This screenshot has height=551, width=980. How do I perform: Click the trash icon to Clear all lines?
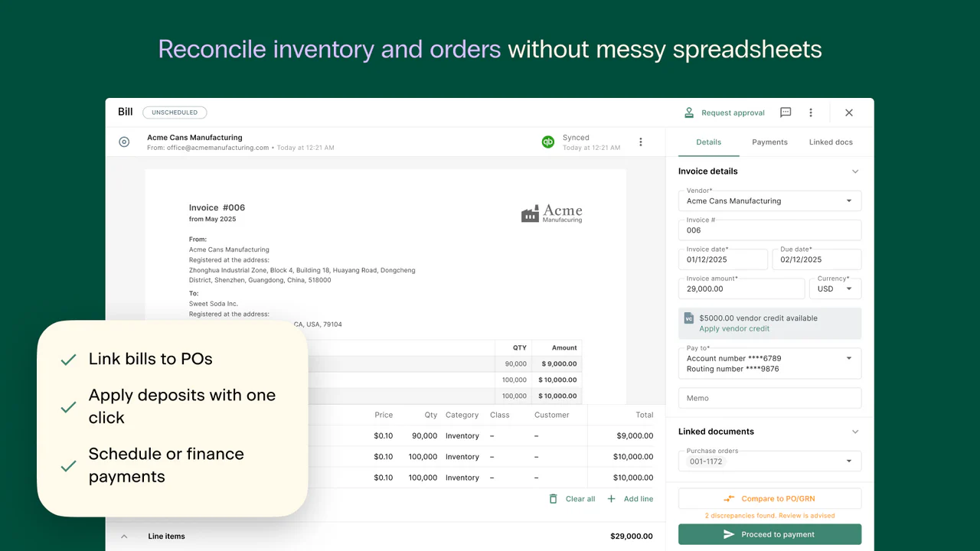553,498
